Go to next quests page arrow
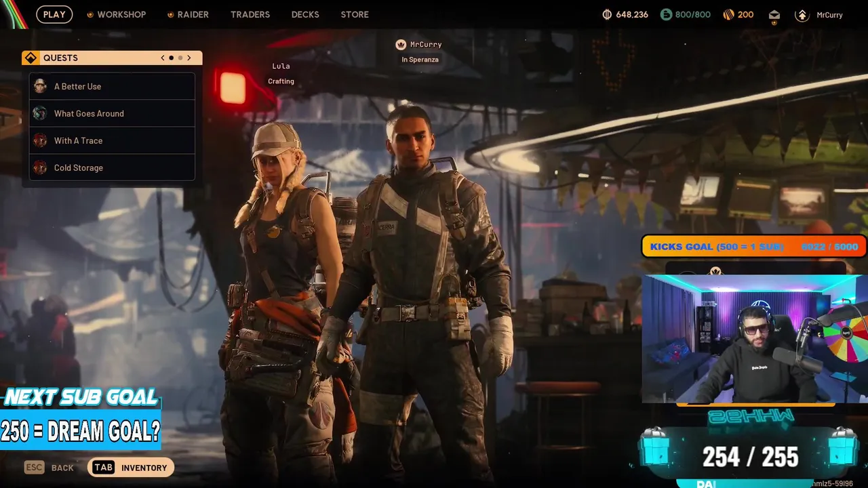868x488 pixels. 189,58
